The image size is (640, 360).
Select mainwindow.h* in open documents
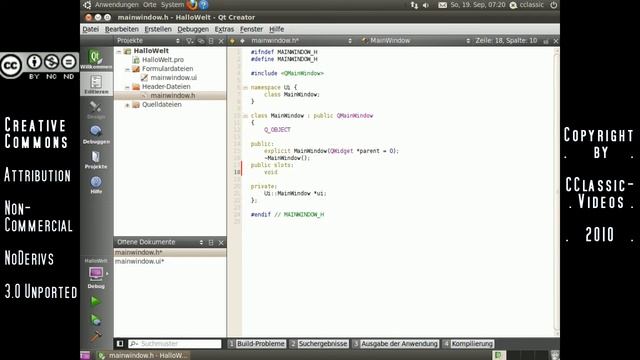(170, 252)
